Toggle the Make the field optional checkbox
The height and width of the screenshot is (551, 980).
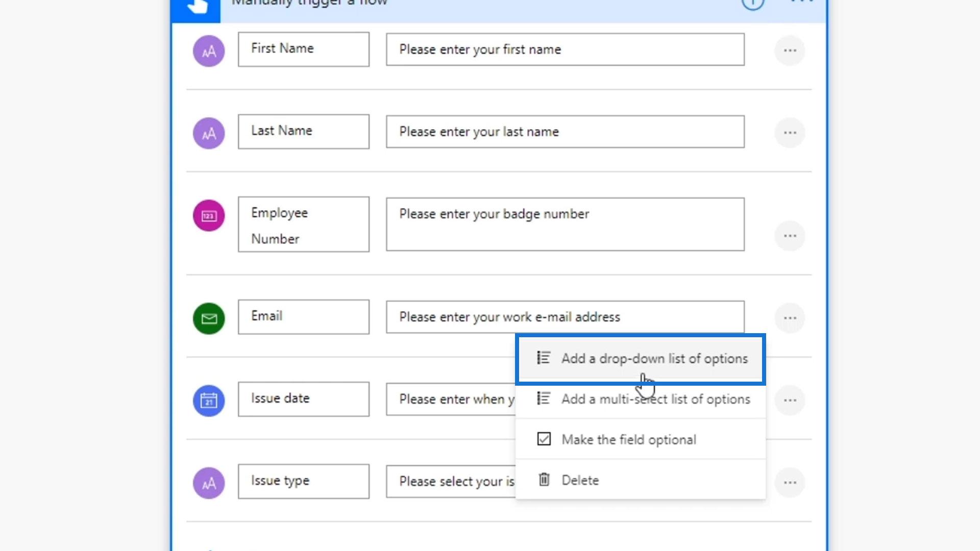click(x=544, y=439)
